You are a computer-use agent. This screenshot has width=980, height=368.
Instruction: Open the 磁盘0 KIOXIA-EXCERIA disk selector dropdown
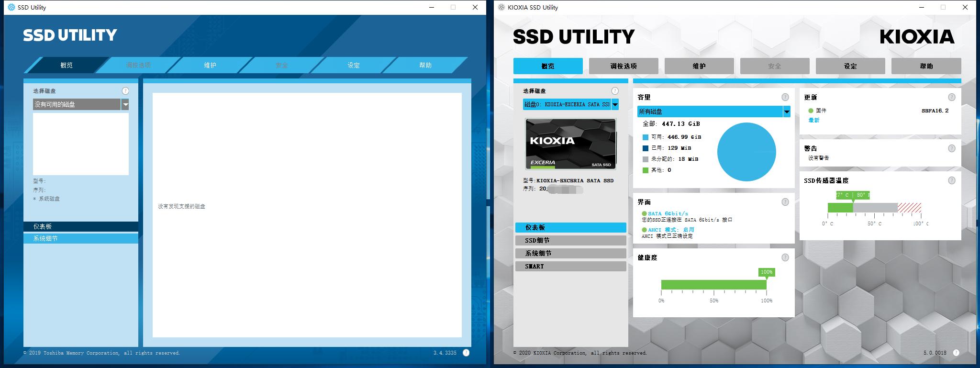click(615, 104)
